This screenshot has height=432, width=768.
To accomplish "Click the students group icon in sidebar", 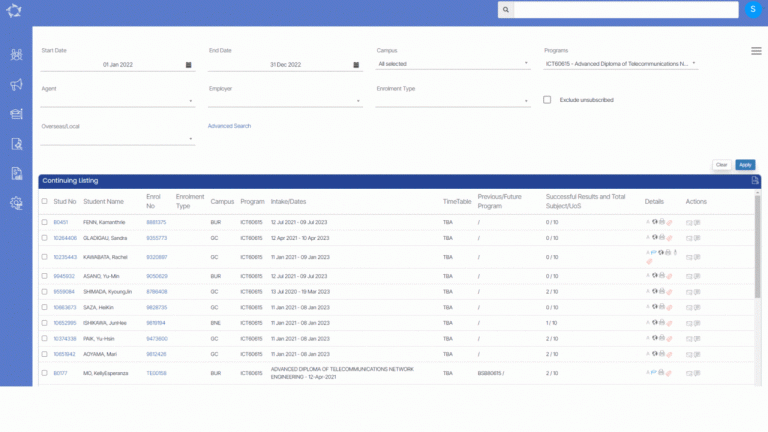I will pos(16,55).
